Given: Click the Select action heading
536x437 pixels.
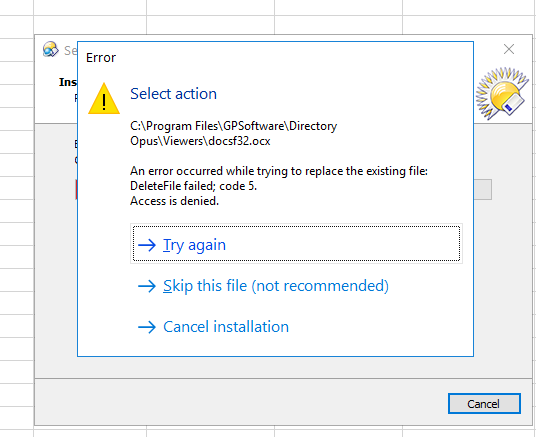Looking at the screenshot, I should tap(173, 94).
